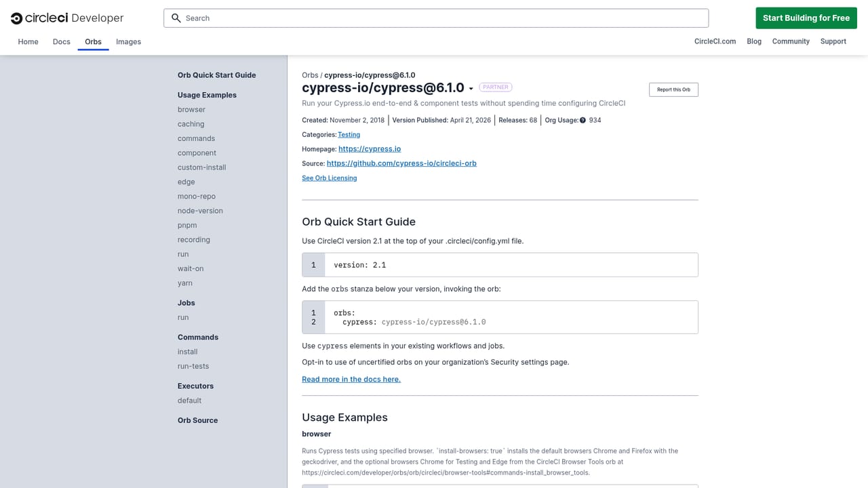
Task: Click the Org Usage help icon
Action: 583,121
